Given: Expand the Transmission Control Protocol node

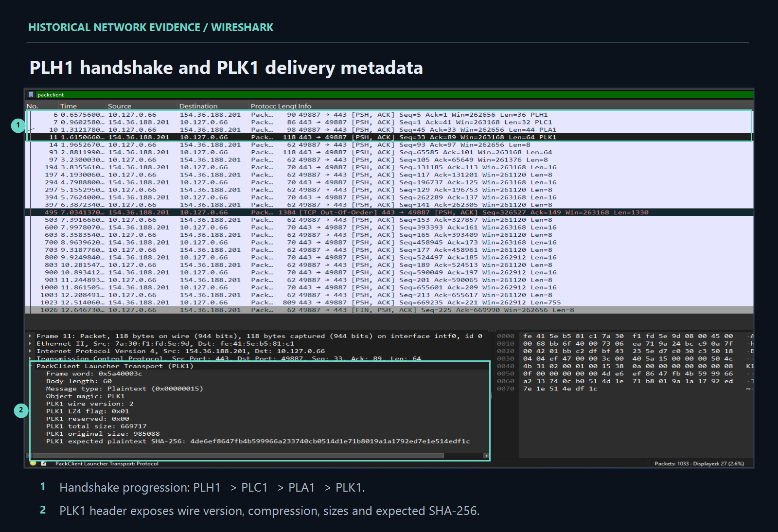Looking at the screenshot, I should click(31, 359).
